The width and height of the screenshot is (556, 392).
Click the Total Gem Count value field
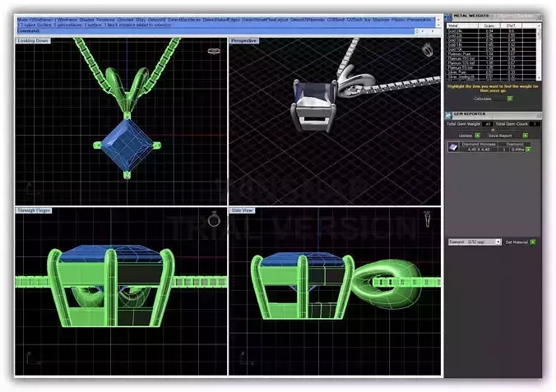(x=535, y=124)
